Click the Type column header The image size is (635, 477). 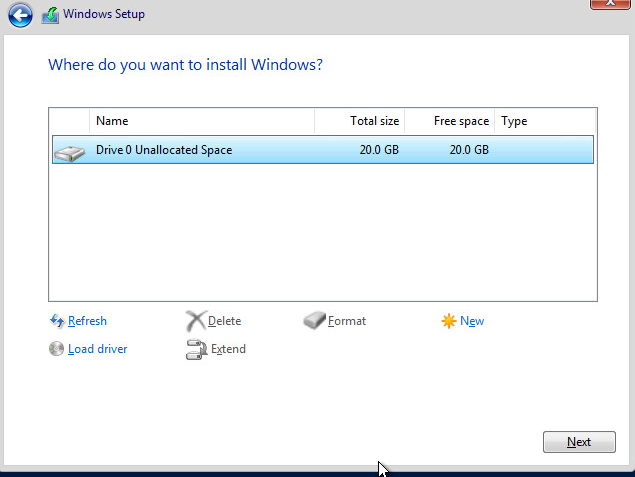pos(514,121)
